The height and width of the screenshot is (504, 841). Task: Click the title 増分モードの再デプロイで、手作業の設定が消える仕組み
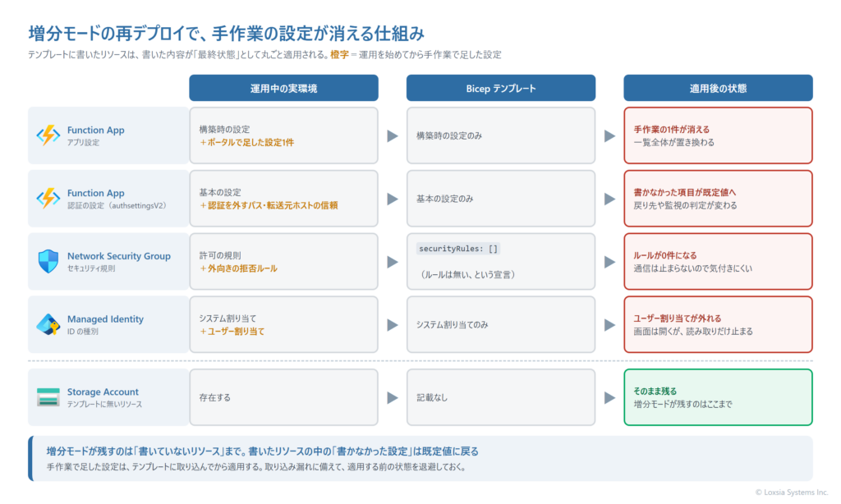pyautogui.click(x=227, y=34)
